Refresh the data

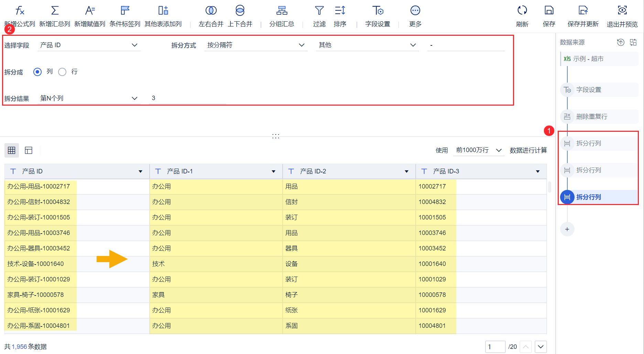pos(522,16)
